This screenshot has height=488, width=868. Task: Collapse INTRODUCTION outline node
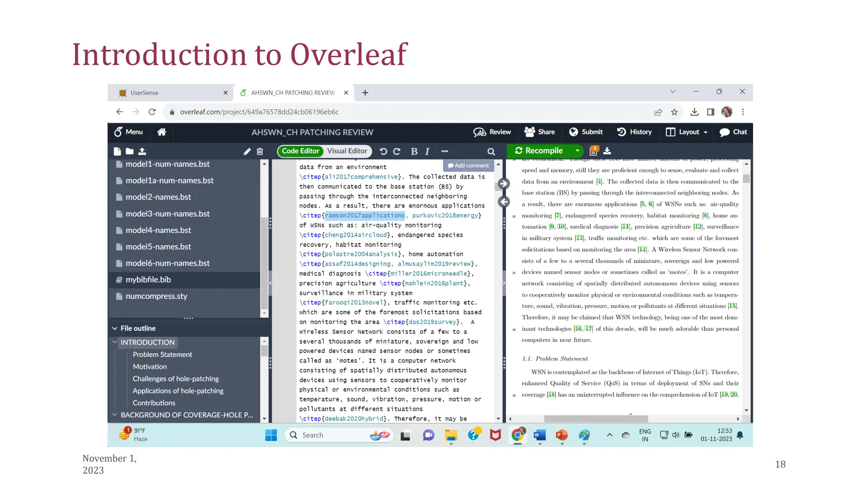click(115, 342)
